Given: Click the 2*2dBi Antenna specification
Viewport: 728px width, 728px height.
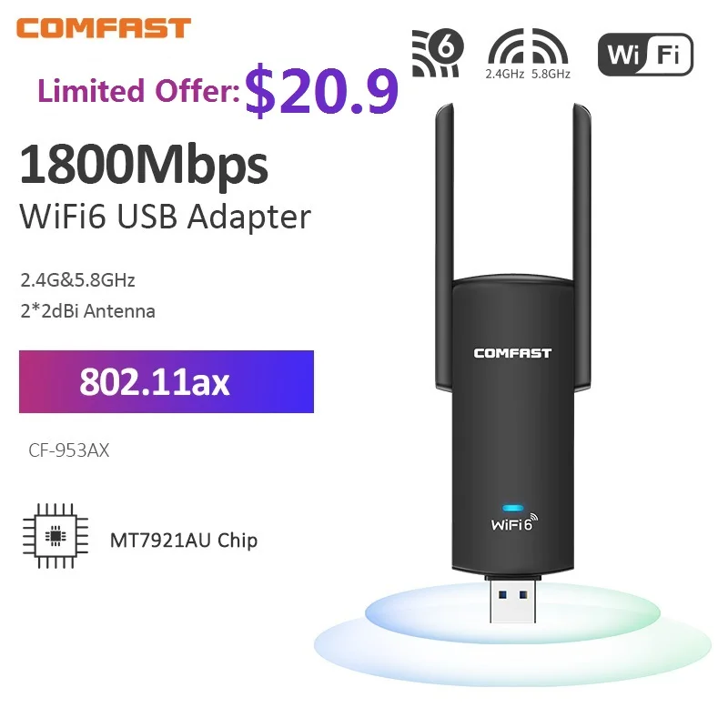Looking at the screenshot, I should click(87, 311).
